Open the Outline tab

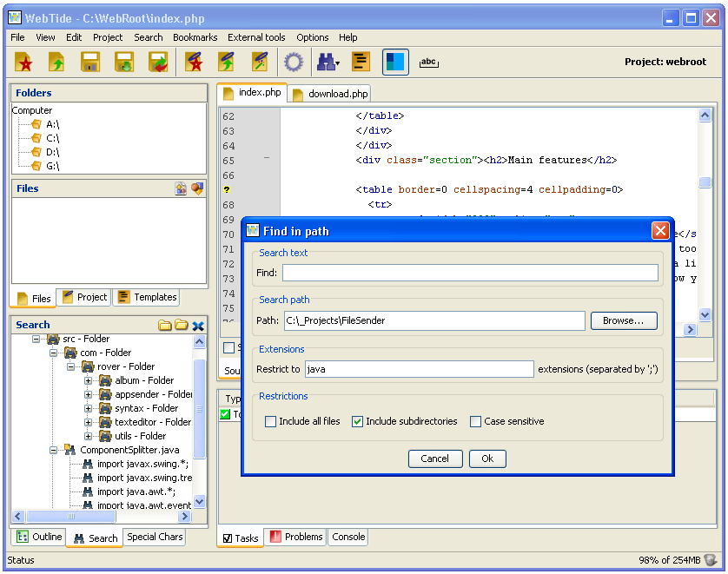point(39,537)
